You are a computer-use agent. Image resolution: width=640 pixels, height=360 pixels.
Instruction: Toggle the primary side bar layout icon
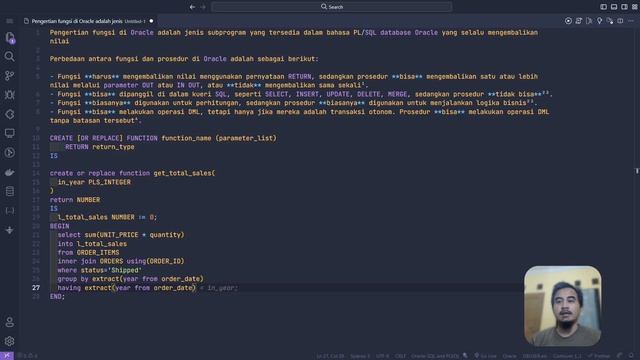(x=603, y=7)
